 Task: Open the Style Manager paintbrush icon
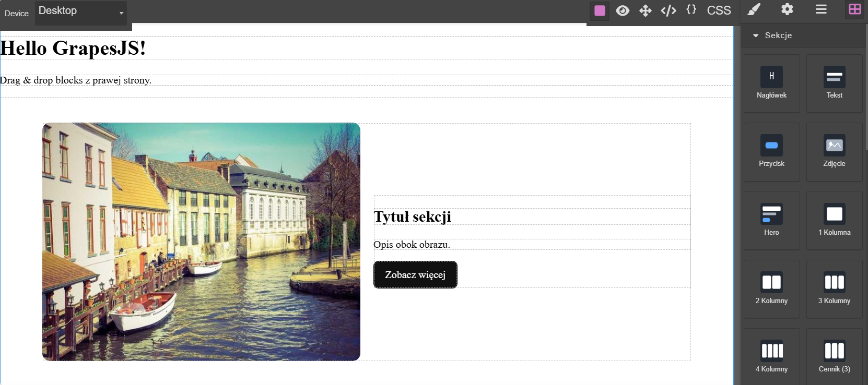click(754, 9)
